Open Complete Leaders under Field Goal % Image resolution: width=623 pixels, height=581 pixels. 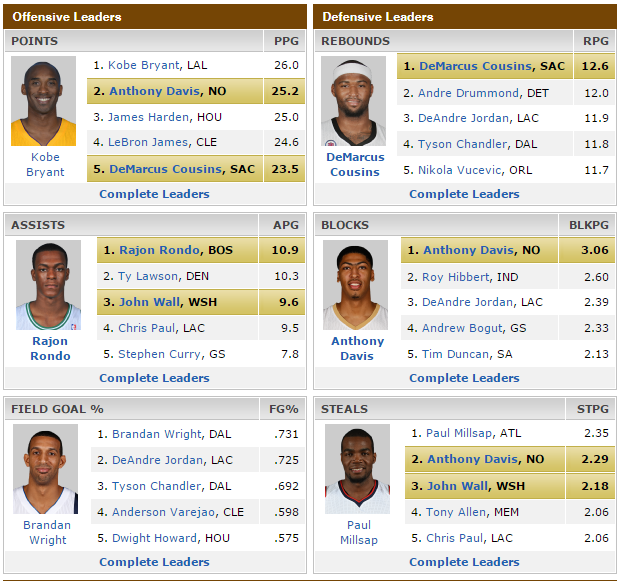coord(155,562)
